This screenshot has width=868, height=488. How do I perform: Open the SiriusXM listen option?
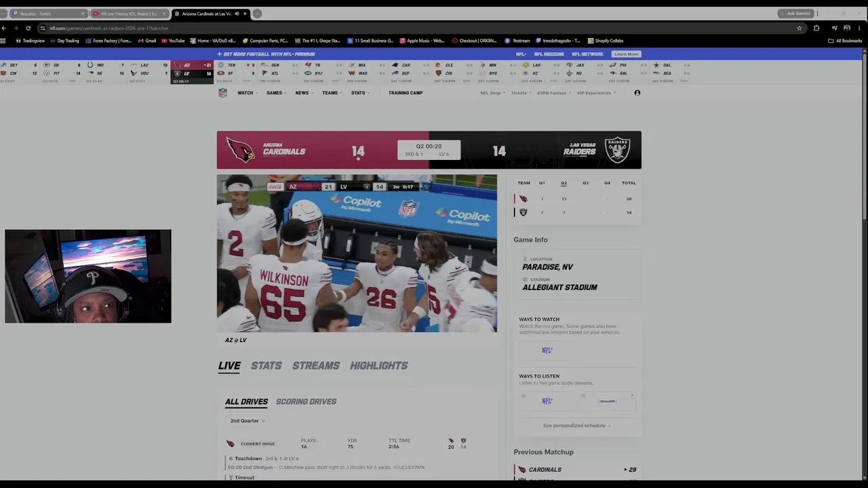[x=608, y=401]
